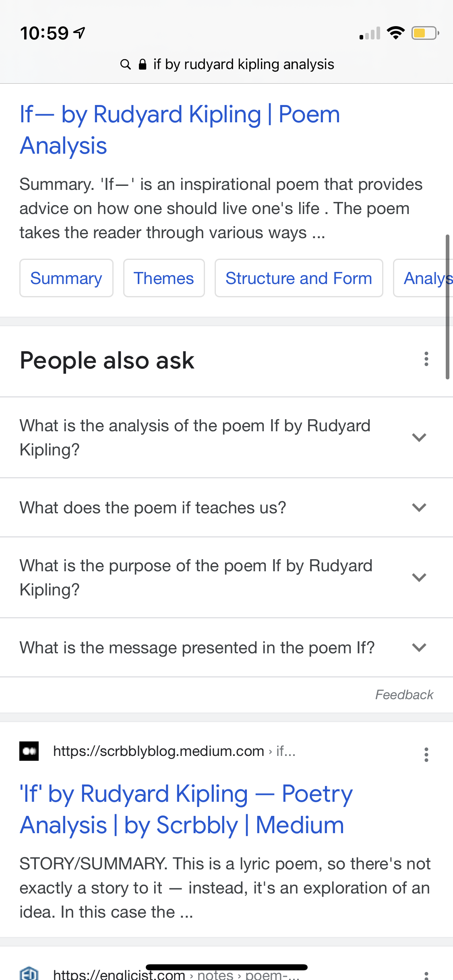The height and width of the screenshot is (980, 453).
Task: Open People also ask options menu
Action: [426, 359]
